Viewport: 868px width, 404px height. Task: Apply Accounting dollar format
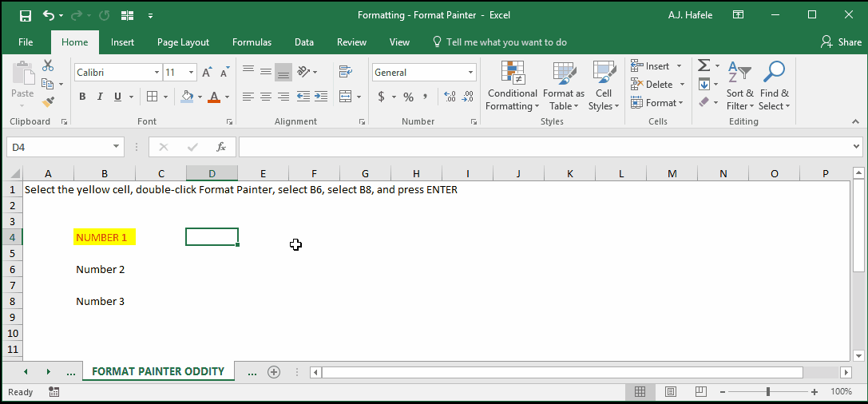[381, 97]
